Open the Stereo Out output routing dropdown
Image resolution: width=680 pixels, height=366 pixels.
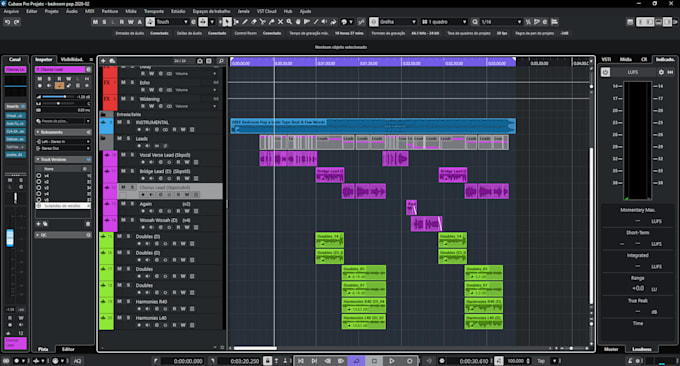click(x=63, y=148)
